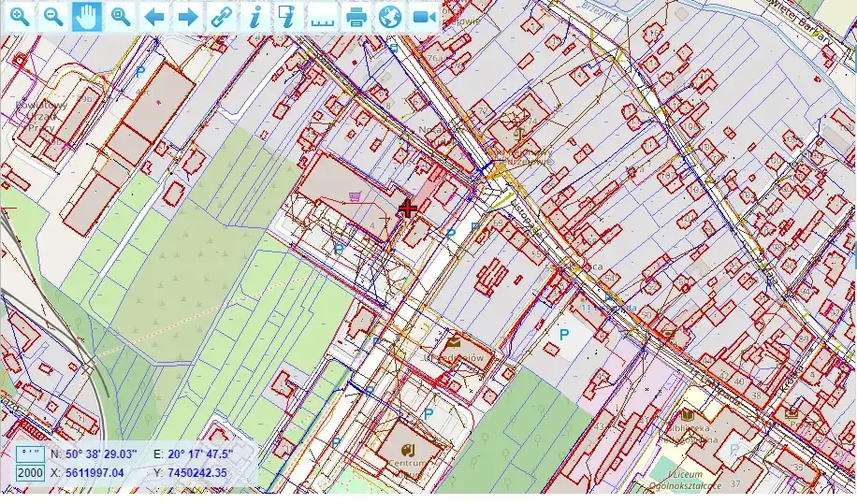Click the zoom to area magnifier tool
Screen dimensions: 857x504
121,17
